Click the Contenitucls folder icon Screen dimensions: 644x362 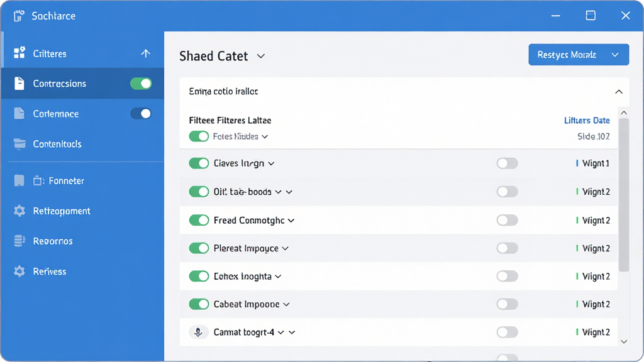tap(19, 144)
